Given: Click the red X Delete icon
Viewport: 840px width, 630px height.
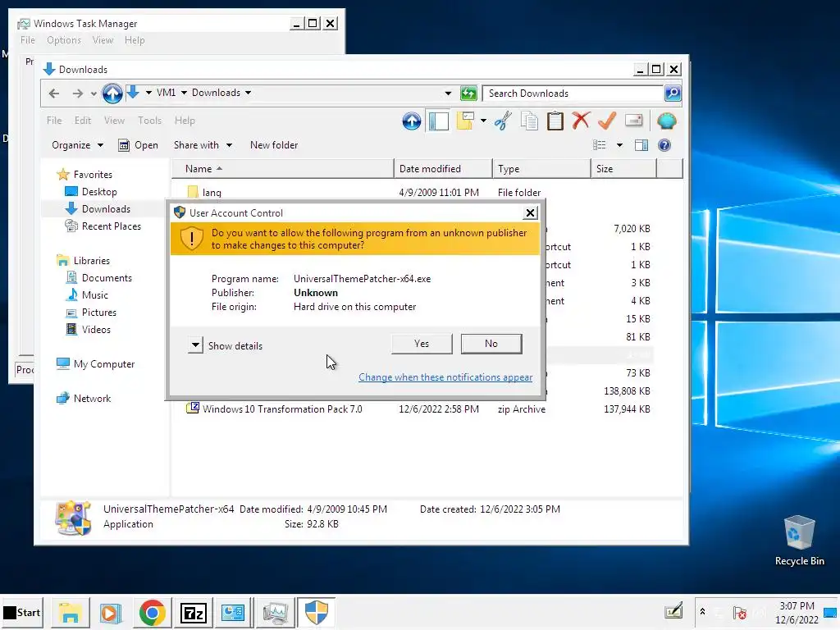Looking at the screenshot, I should (x=581, y=121).
